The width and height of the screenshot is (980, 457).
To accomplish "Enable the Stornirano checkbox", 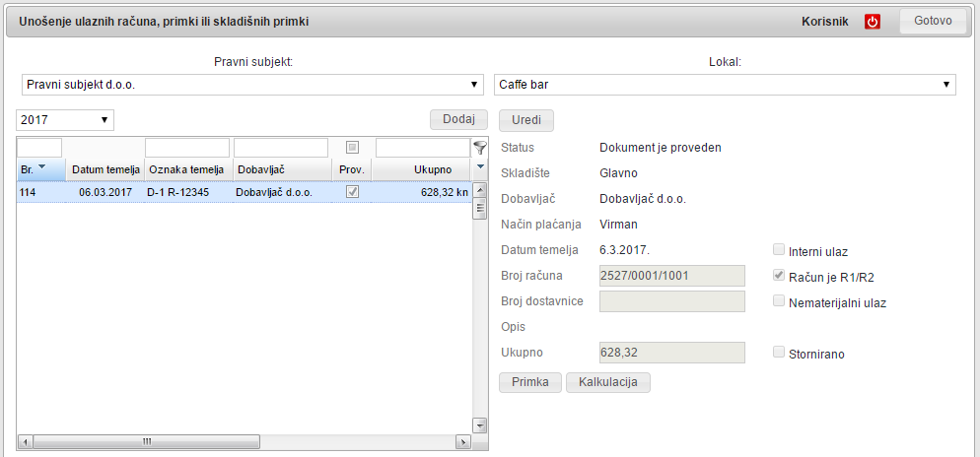I will tap(780, 354).
